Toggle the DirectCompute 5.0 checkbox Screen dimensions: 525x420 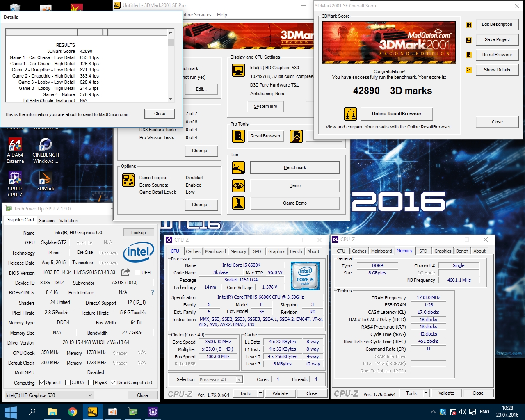(114, 383)
